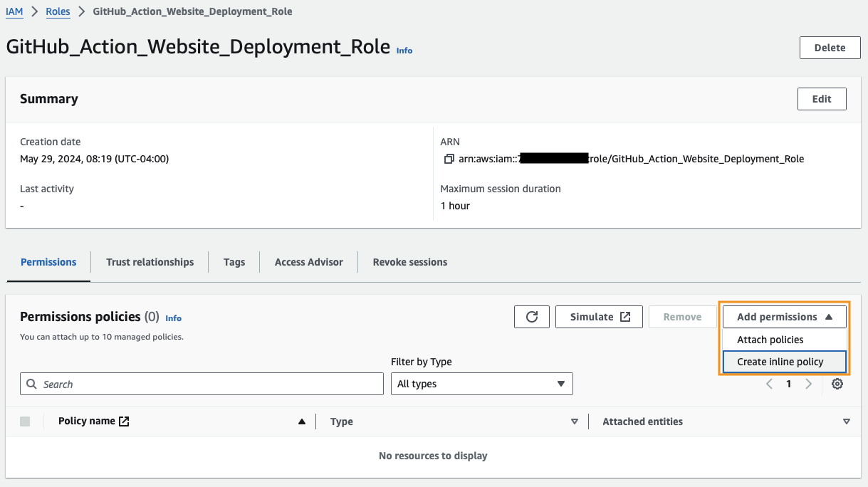Screen dimensions: 868x487
Task: Click the role ARN text value
Action: pyautogui.click(x=632, y=159)
